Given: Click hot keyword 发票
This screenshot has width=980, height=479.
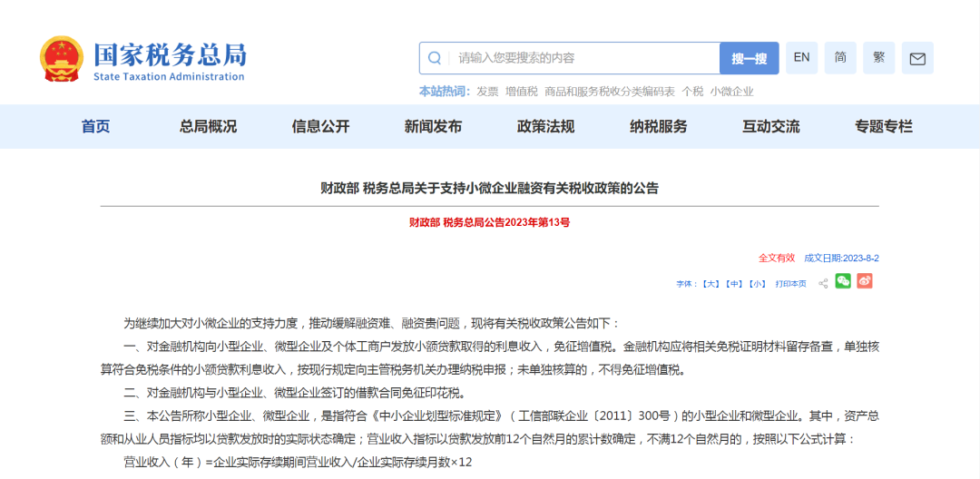Looking at the screenshot, I should [487, 92].
